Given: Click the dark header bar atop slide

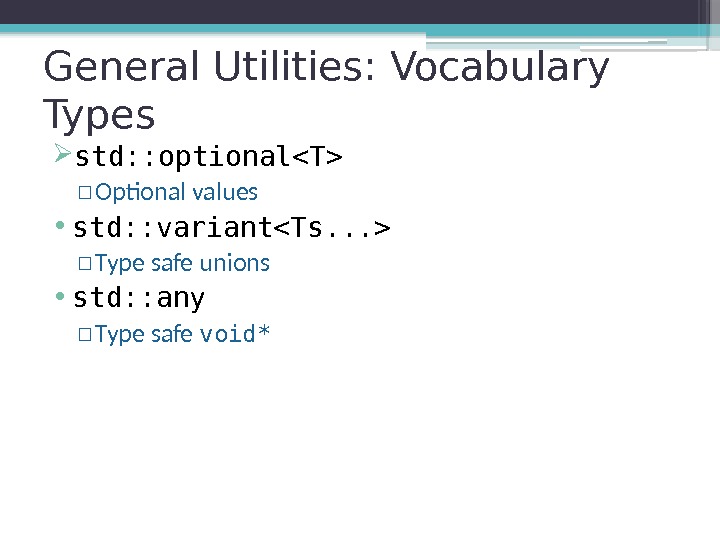Looking at the screenshot, I should [360, 11].
